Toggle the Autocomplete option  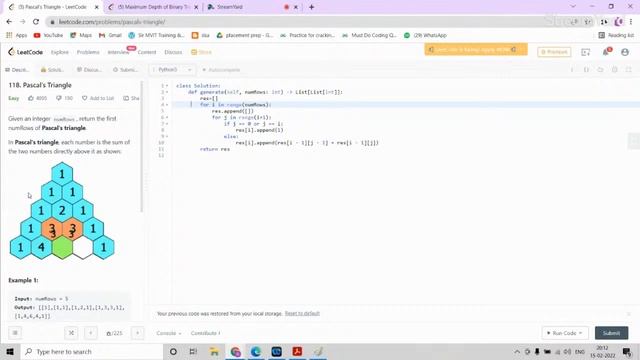[221, 70]
